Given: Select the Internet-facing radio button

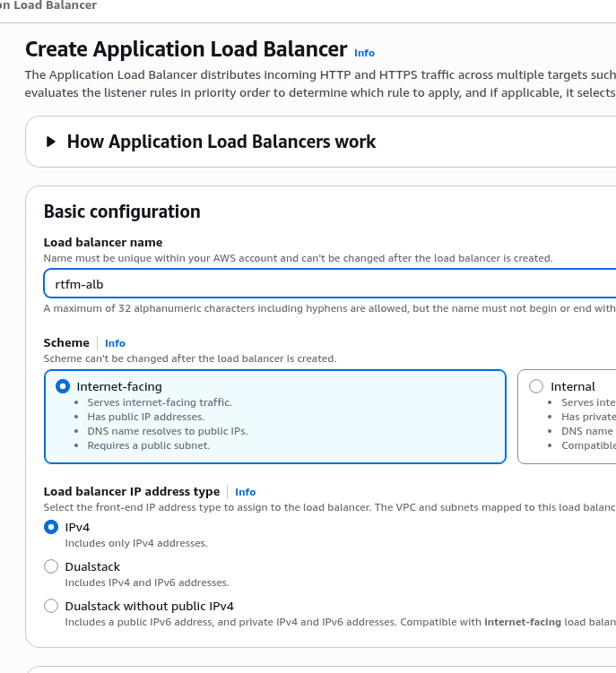Looking at the screenshot, I should pos(63,386).
